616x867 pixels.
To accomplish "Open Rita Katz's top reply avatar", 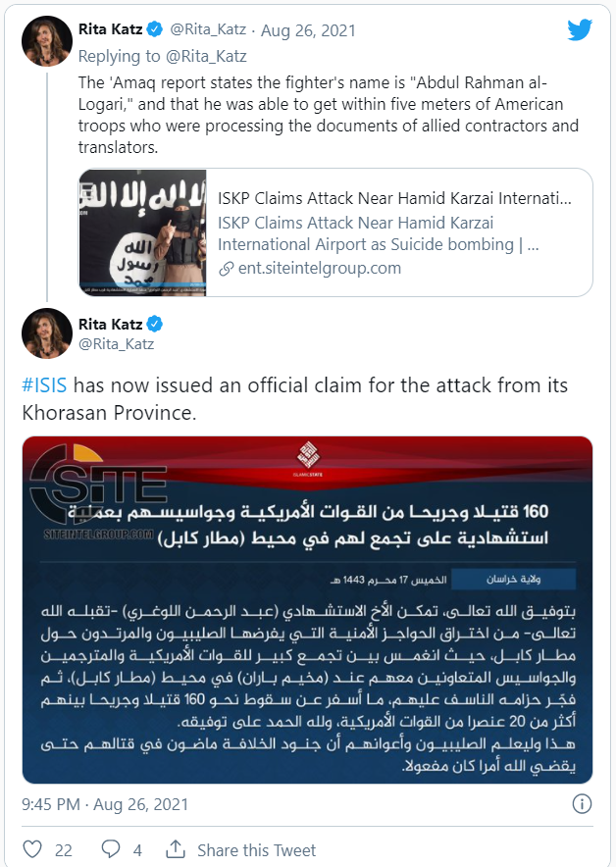I will (x=46, y=40).
